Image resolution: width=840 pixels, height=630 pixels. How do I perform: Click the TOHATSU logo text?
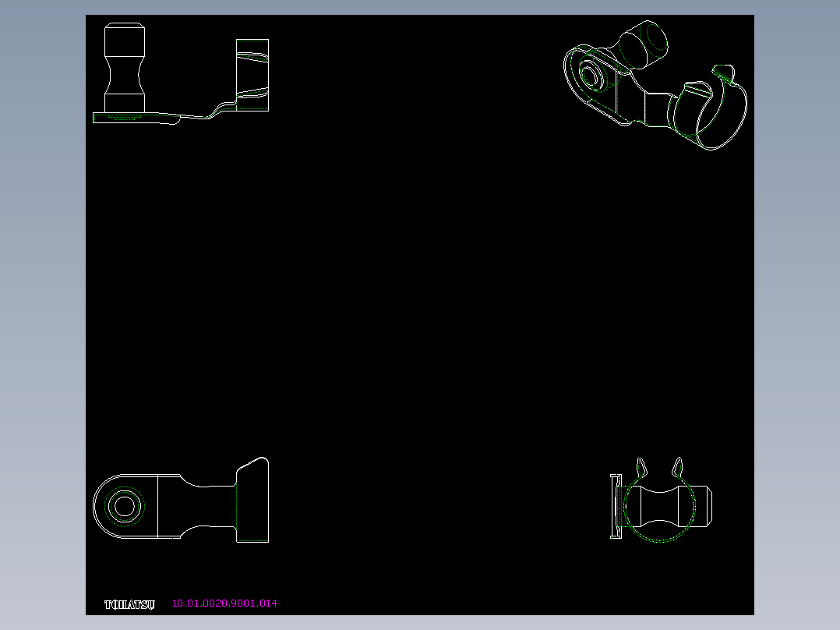point(129,604)
